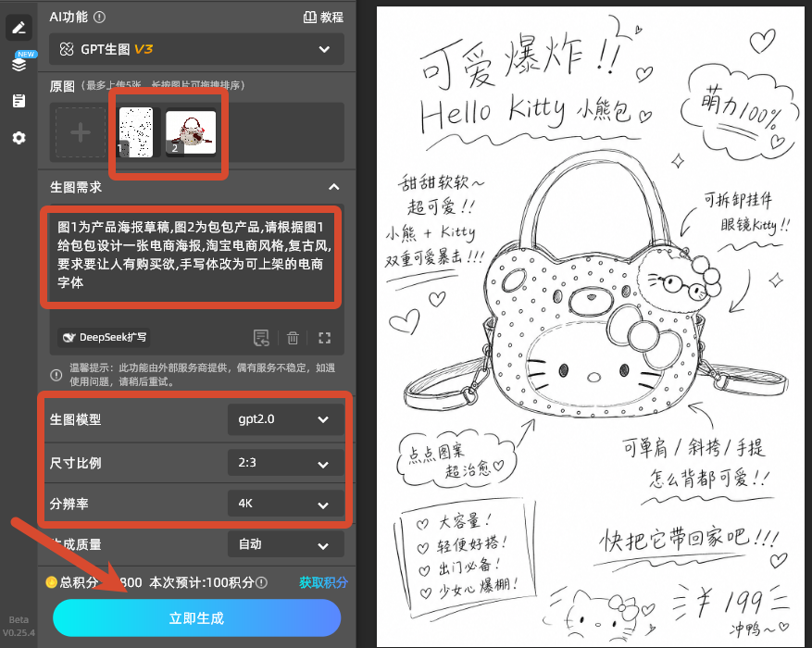Select the pencil edit sidebar icon
Screen dimensions: 812x648
[x=19, y=28]
